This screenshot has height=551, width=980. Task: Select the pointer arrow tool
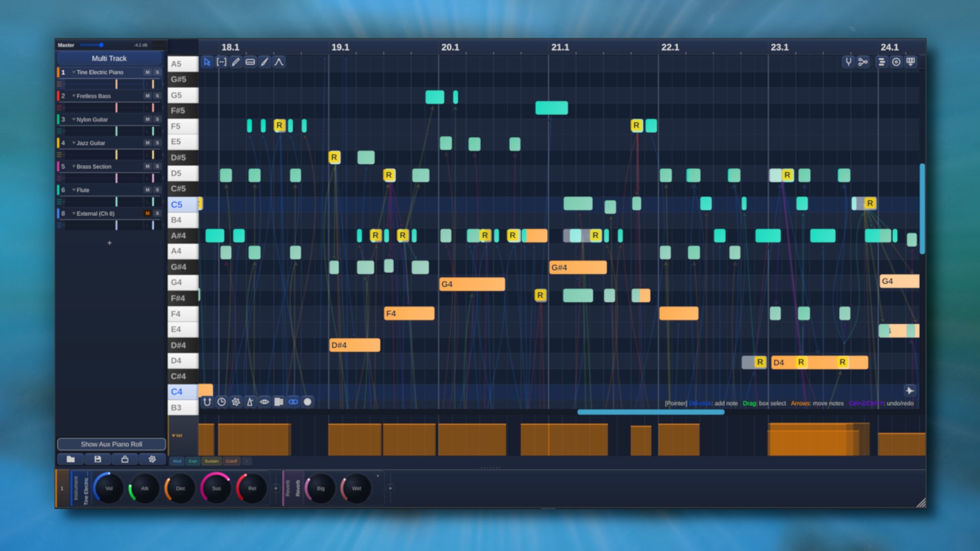207,62
